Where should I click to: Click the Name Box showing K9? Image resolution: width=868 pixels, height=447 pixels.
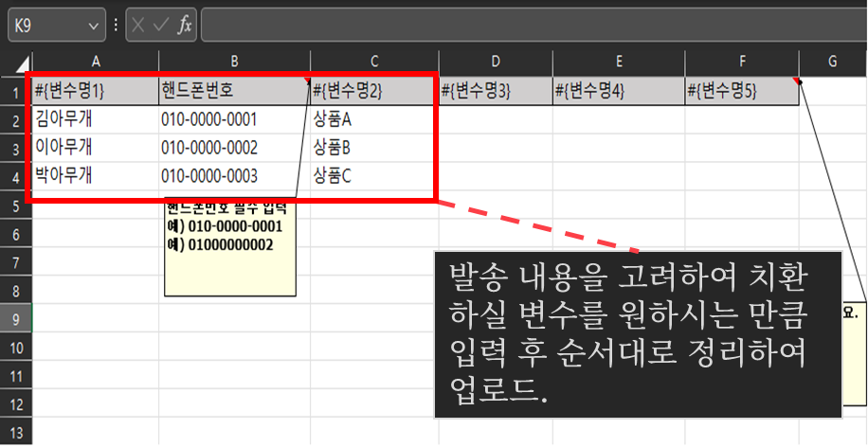click(56, 25)
